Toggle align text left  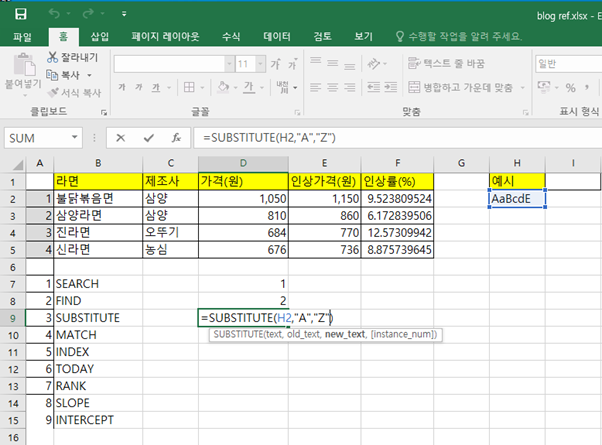pyautogui.click(x=316, y=88)
